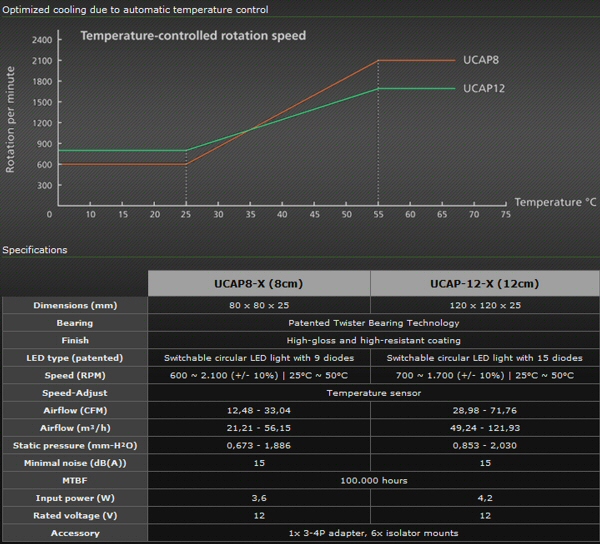
Task: Click the 'Finish' row label
Action: [x=75, y=340]
